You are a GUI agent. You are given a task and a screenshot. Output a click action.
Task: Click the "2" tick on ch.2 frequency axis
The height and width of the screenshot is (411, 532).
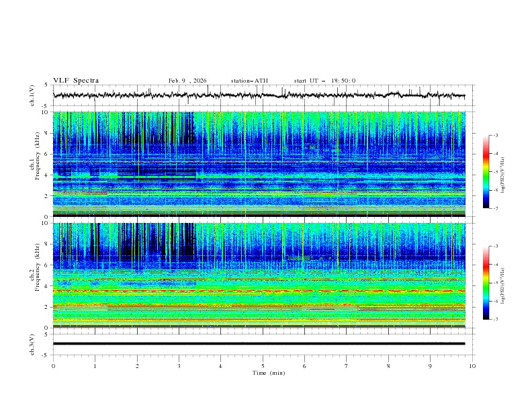(46, 307)
